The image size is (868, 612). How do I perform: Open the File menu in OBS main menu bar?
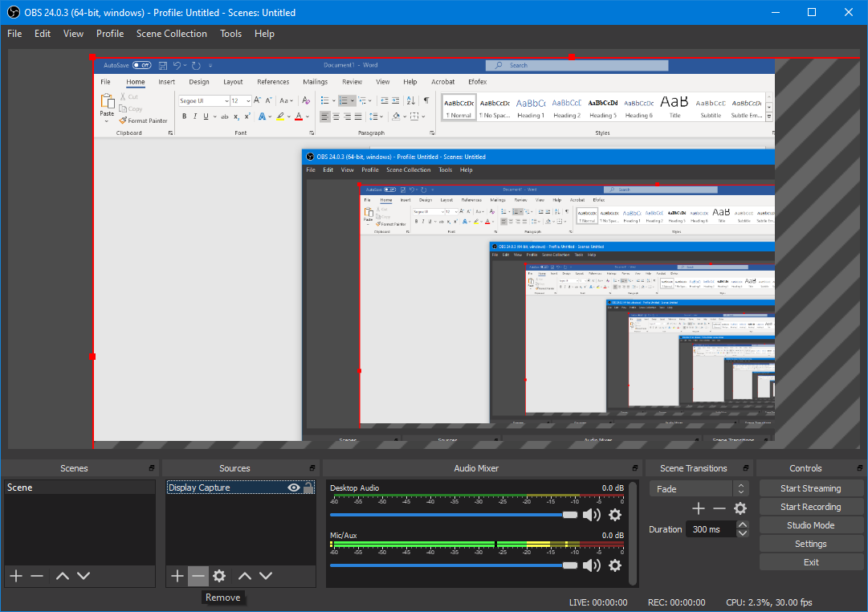14,34
